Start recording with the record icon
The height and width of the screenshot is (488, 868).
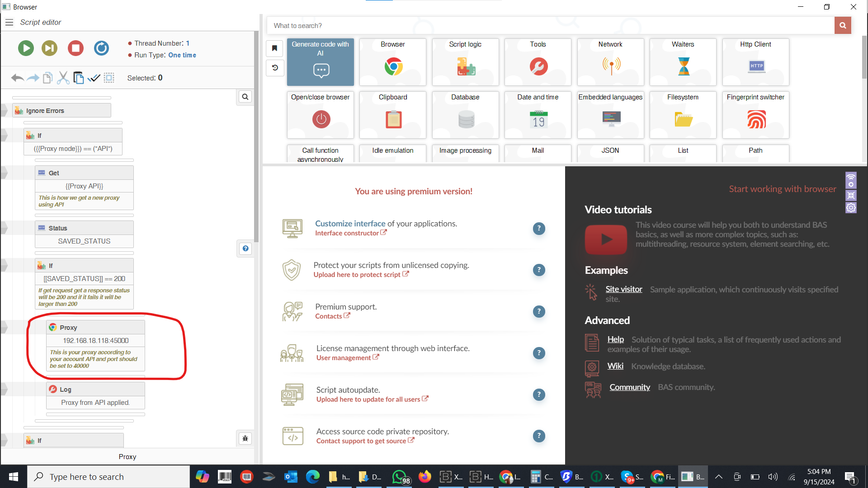(x=101, y=48)
